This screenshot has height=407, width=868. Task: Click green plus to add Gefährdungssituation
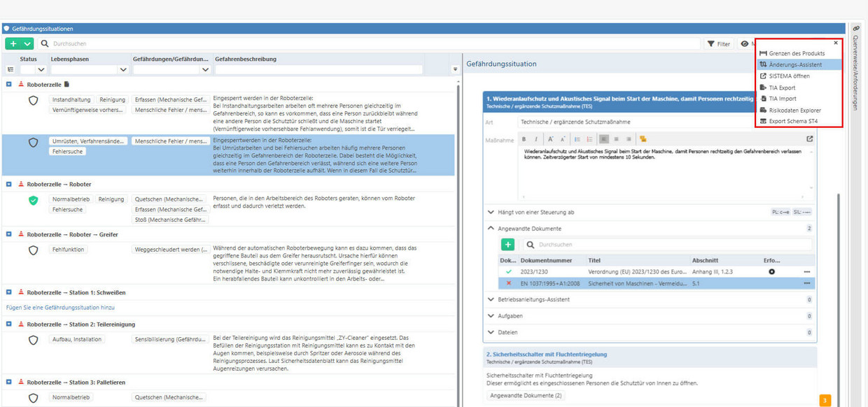[13, 43]
